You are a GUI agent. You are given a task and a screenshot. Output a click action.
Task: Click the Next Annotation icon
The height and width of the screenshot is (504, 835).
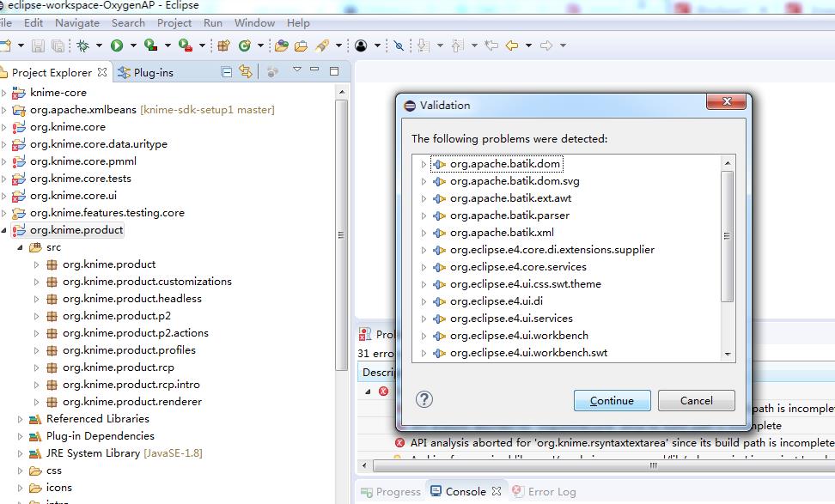[x=424, y=46]
